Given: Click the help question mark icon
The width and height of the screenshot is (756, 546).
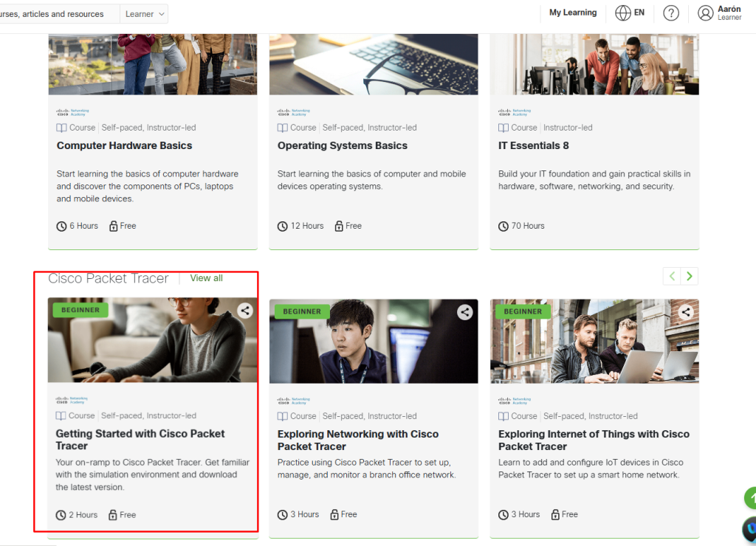Looking at the screenshot, I should coord(670,13).
